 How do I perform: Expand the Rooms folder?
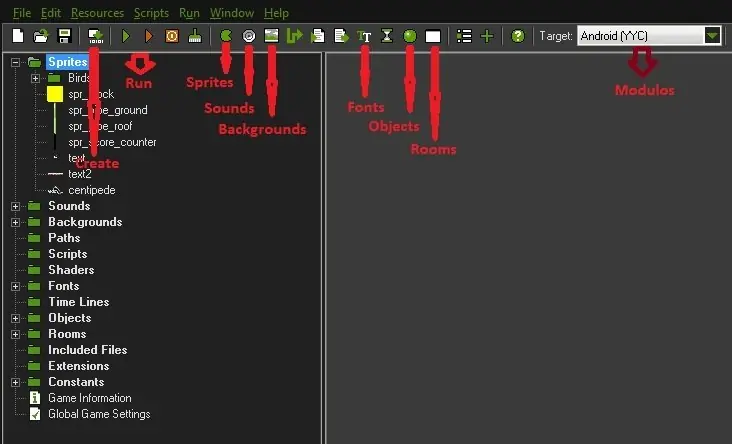coord(15,334)
